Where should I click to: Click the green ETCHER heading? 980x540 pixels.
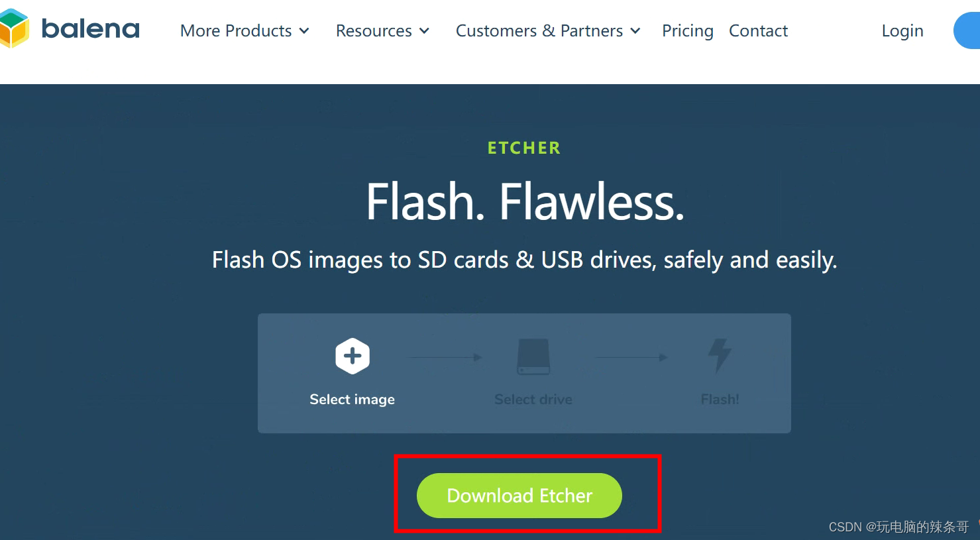coord(524,148)
